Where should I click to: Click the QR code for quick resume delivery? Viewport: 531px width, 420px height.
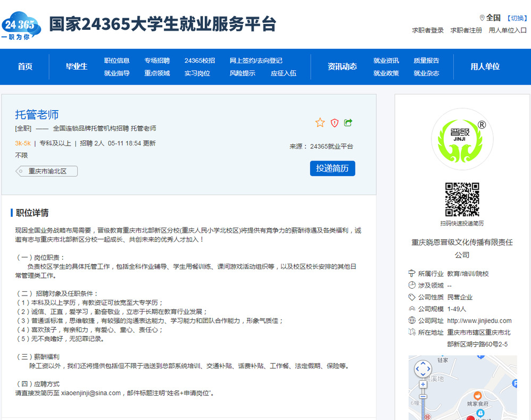click(x=462, y=199)
